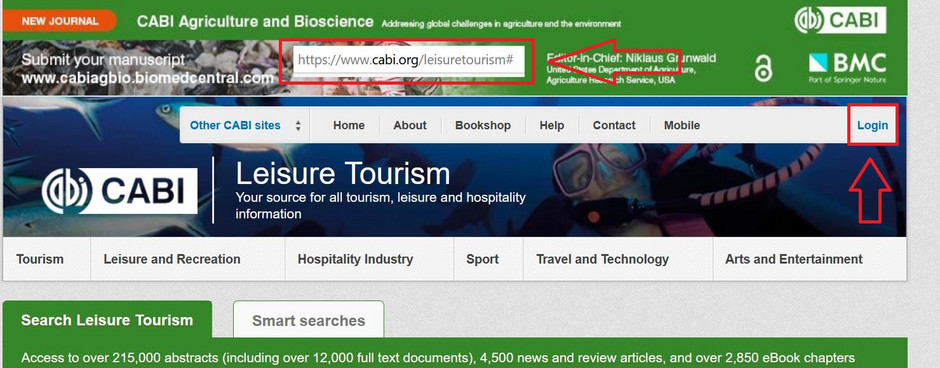The width and height of the screenshot is (940, 368).
Task: Open the Travel and Technology category
Action: [x=618, y=259]
